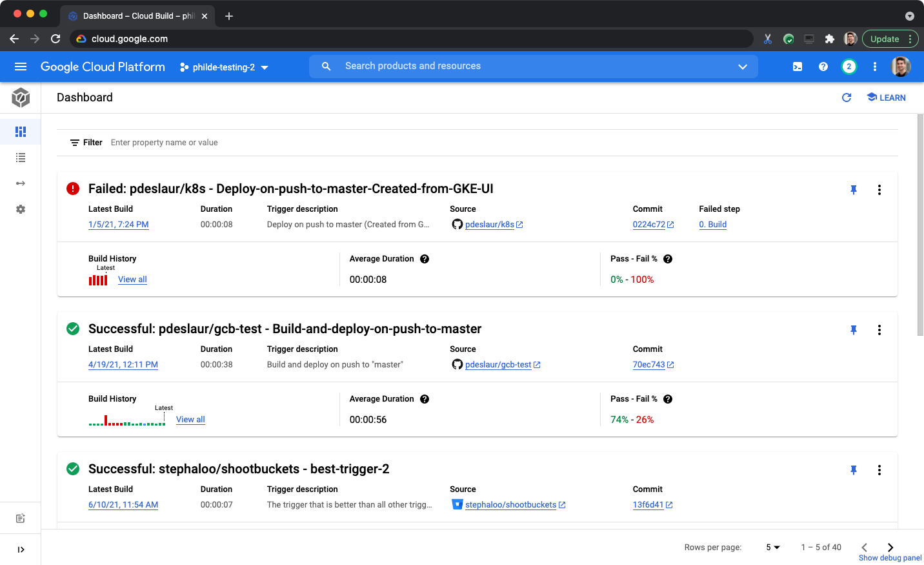Activate Cloud Shell terminal icon
Image resolution: width=924 pixels, height=565 pixels.
point(798,67)
